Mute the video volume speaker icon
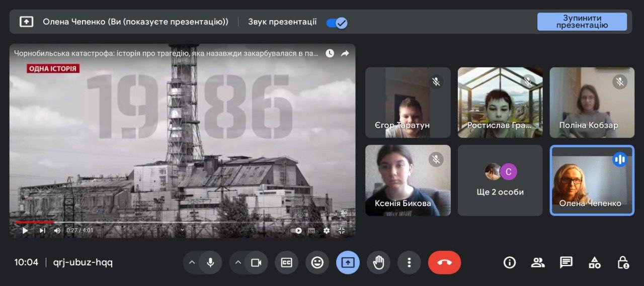Screen dimensions: 644x286 [57, 231]
